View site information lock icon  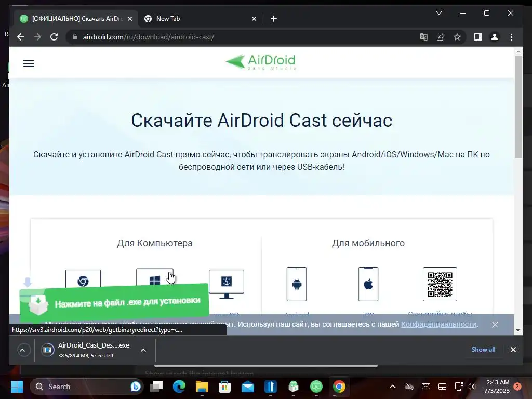75,37
